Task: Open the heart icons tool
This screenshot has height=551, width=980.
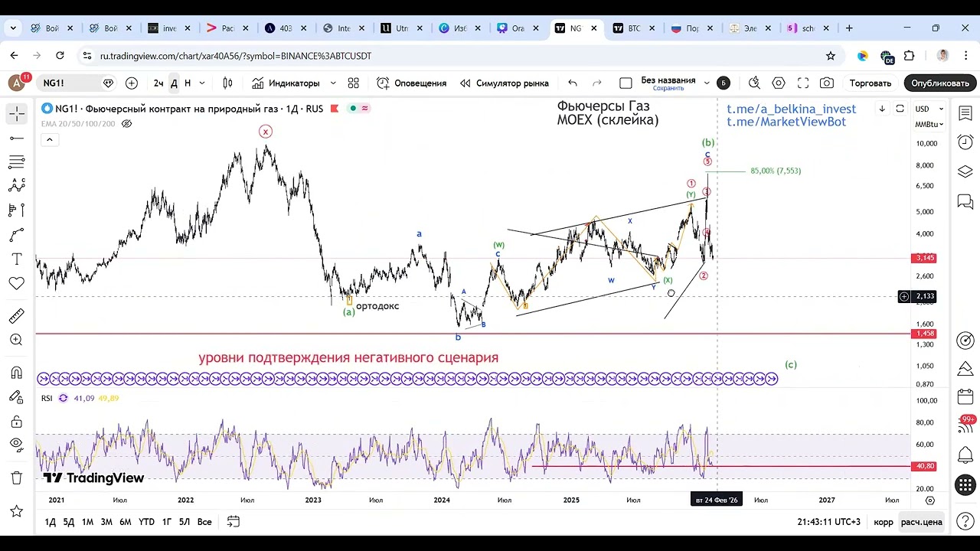Action: [x=16, y=284]
